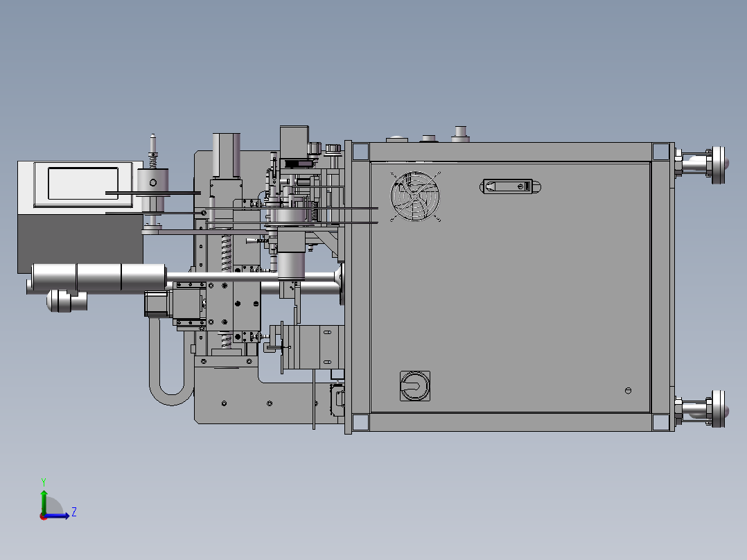Click the red origin point of the triad
The image size is (747, 560).
[44, 516]
